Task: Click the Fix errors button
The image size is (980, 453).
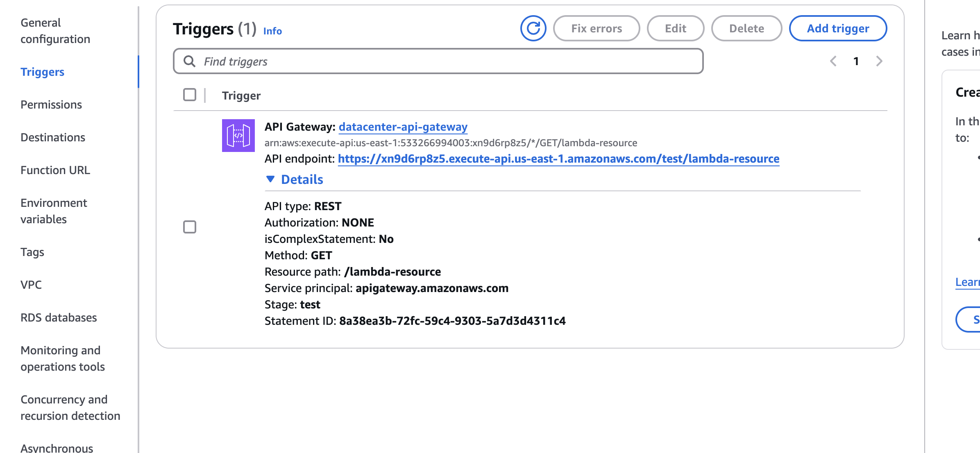Action: (597, 28)
